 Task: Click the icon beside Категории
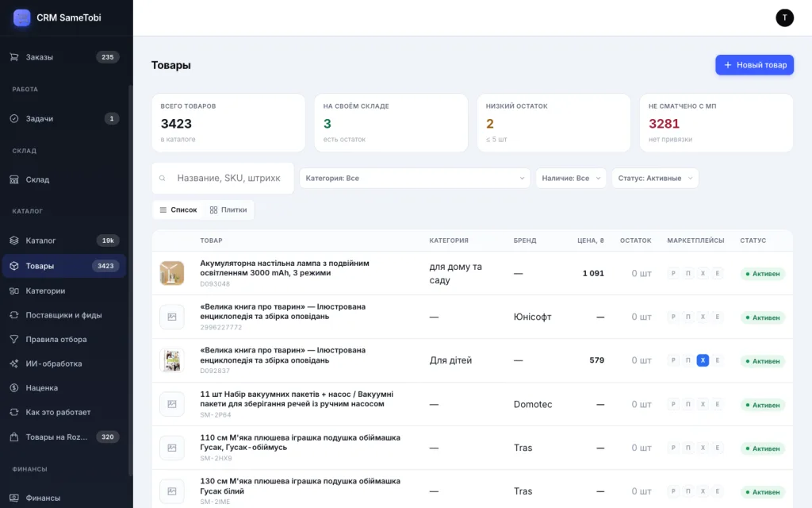[x=14, y=291]
